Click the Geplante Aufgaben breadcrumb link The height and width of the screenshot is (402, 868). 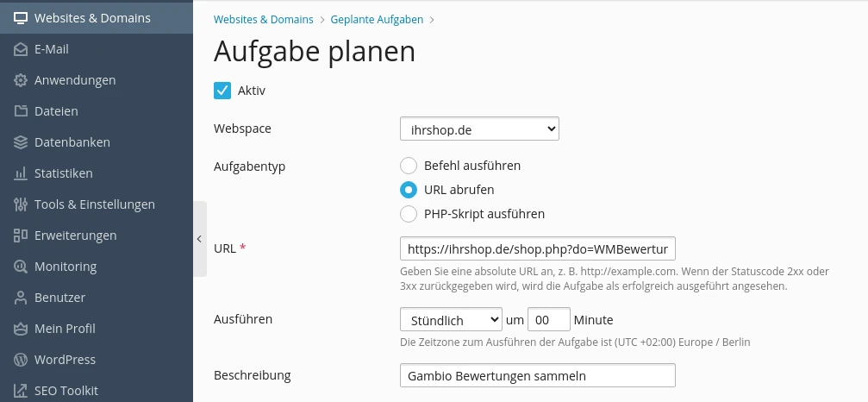(x=377, y=19)
